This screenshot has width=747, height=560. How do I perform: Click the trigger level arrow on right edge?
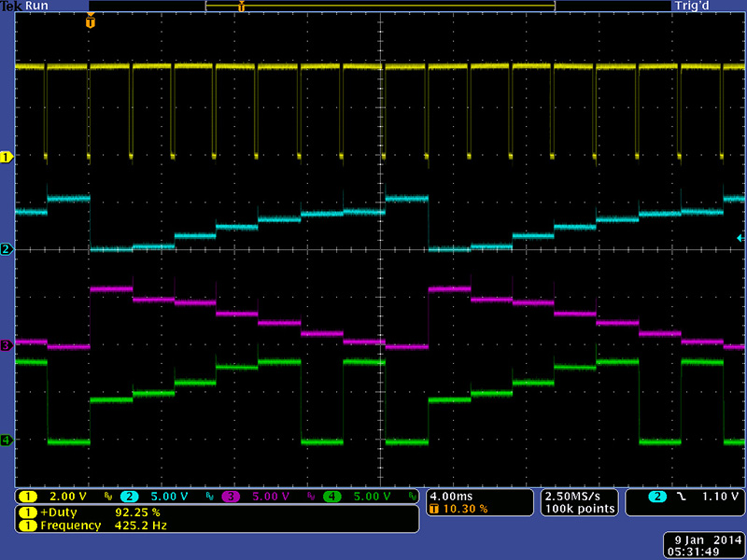click(740, 239)
